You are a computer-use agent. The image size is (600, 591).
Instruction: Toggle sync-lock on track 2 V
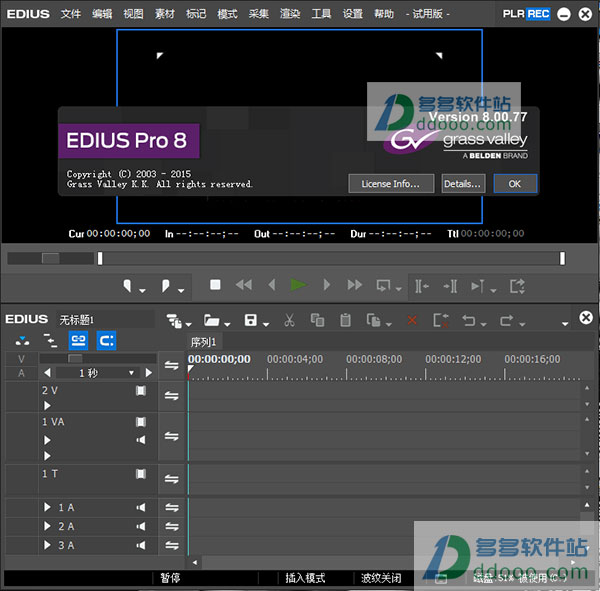point(171,395)
